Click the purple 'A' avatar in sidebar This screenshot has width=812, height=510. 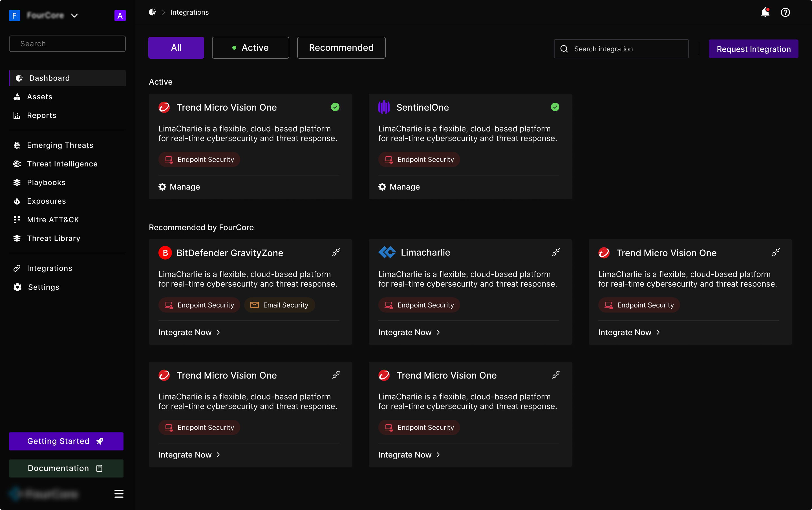point(120,16)
